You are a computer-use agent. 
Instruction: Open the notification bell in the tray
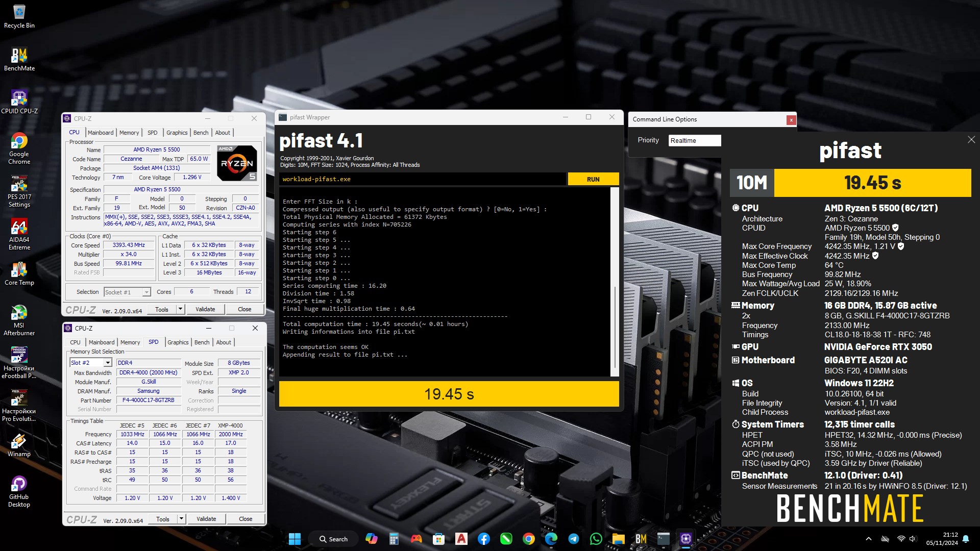(x=966, y=539)
